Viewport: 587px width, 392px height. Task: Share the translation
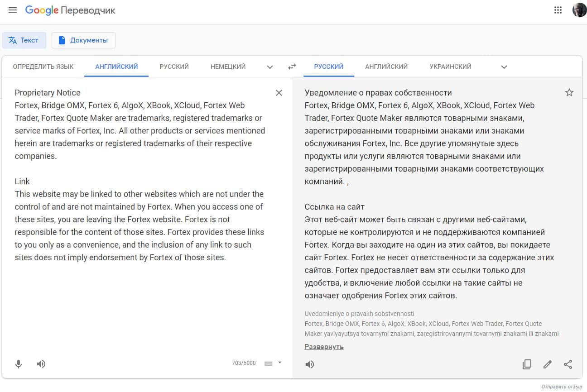(568, 364)
